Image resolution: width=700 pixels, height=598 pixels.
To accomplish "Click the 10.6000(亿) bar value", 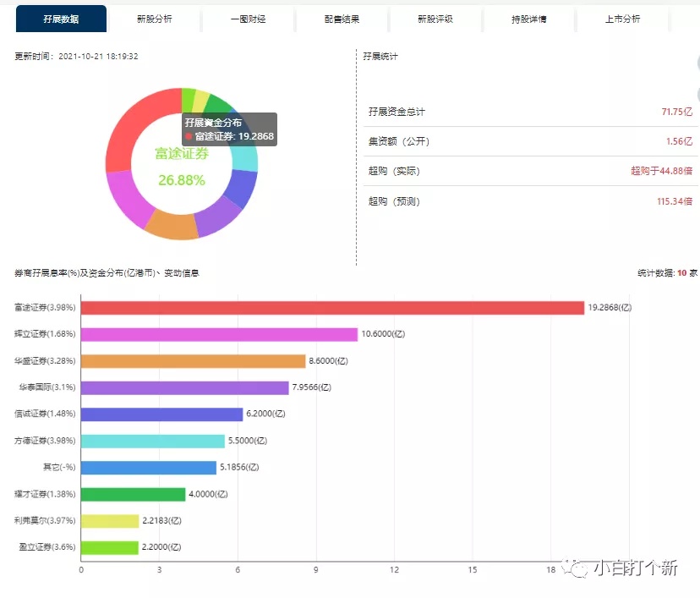I will pos(383,333).
